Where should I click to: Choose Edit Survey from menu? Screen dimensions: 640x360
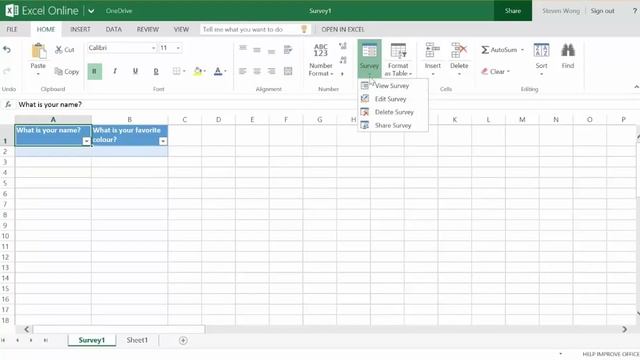(393, 99)
